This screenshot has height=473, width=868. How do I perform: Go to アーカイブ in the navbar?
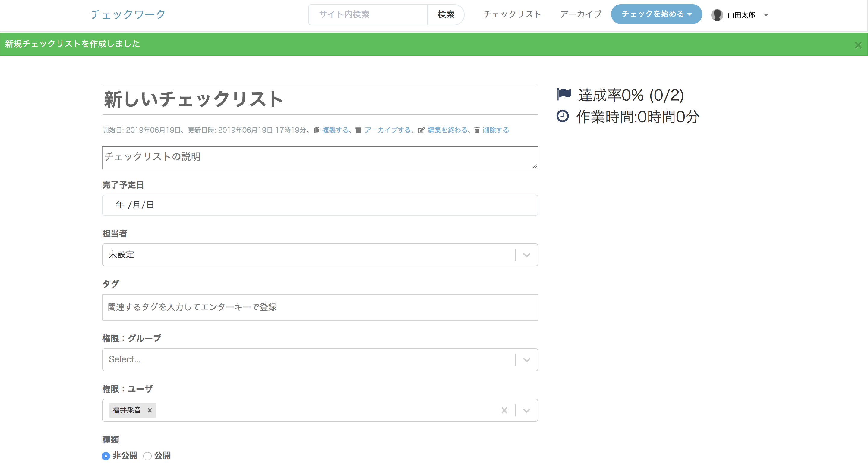581,14
